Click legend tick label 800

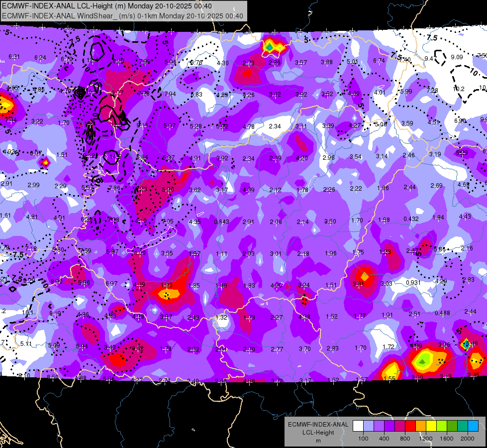pyautogui.click(x=405, y=439)
